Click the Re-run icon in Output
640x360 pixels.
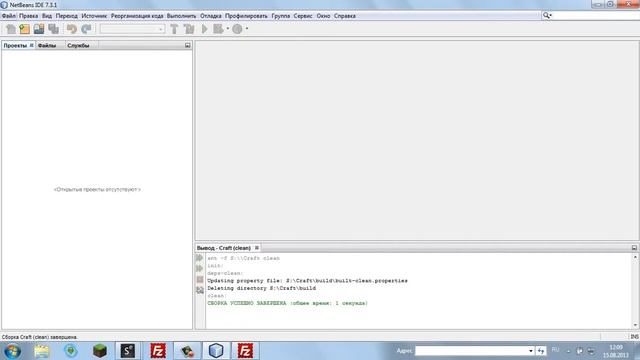(x=199, y=258)
